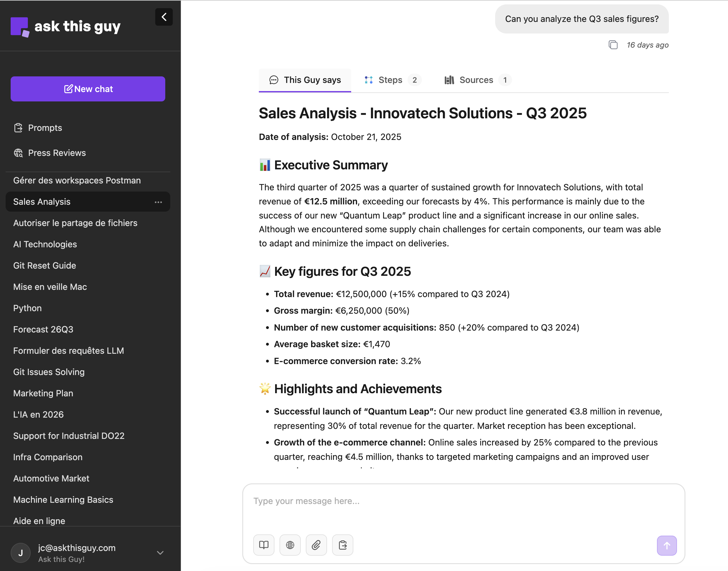Click the ask this guy logo
The height and width of the screenshot is (571, 728).
65,27
